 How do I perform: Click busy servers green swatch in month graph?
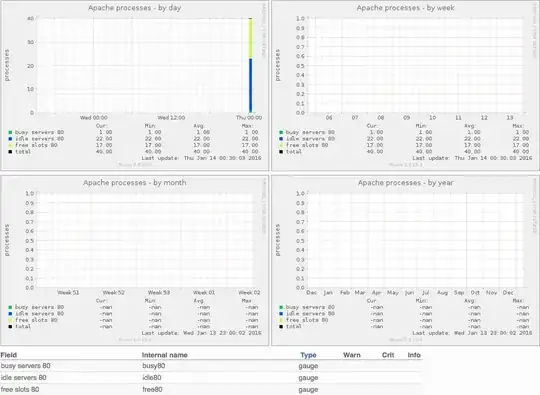[10, 307]
